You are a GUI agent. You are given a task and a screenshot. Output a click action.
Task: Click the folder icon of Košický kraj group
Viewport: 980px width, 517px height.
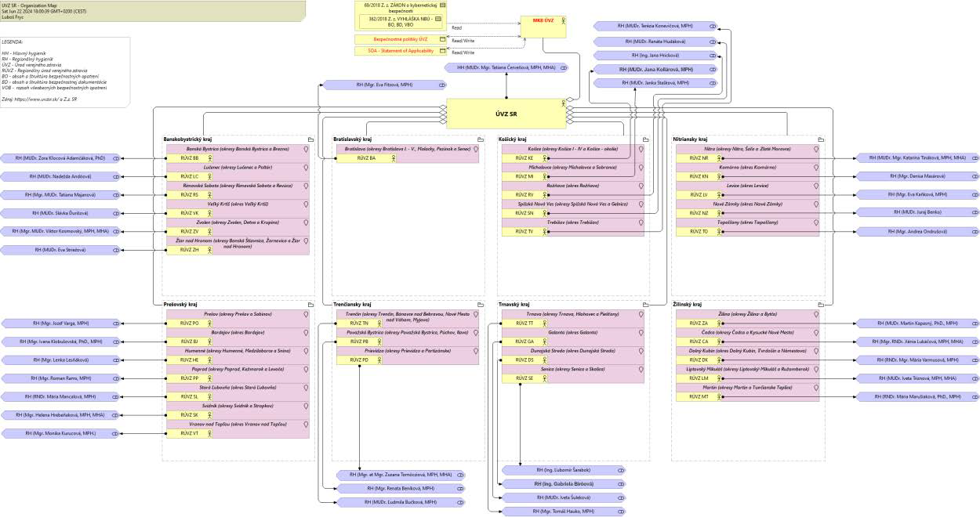point(645,139)
